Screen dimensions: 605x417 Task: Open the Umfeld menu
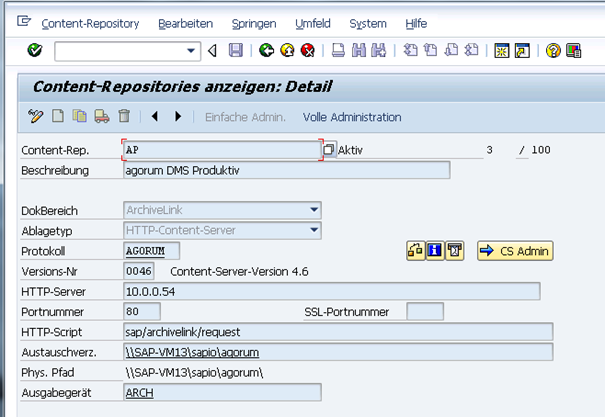point(313,24)
